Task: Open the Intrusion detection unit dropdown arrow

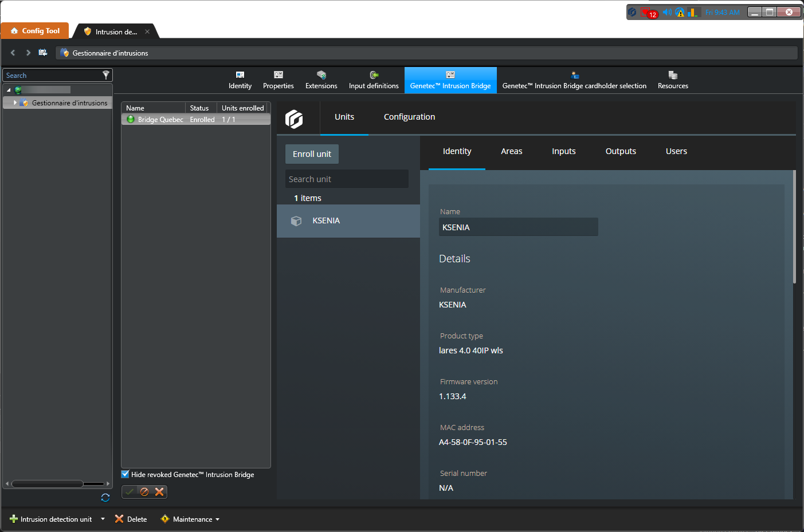Action: (x=103, y=519)
